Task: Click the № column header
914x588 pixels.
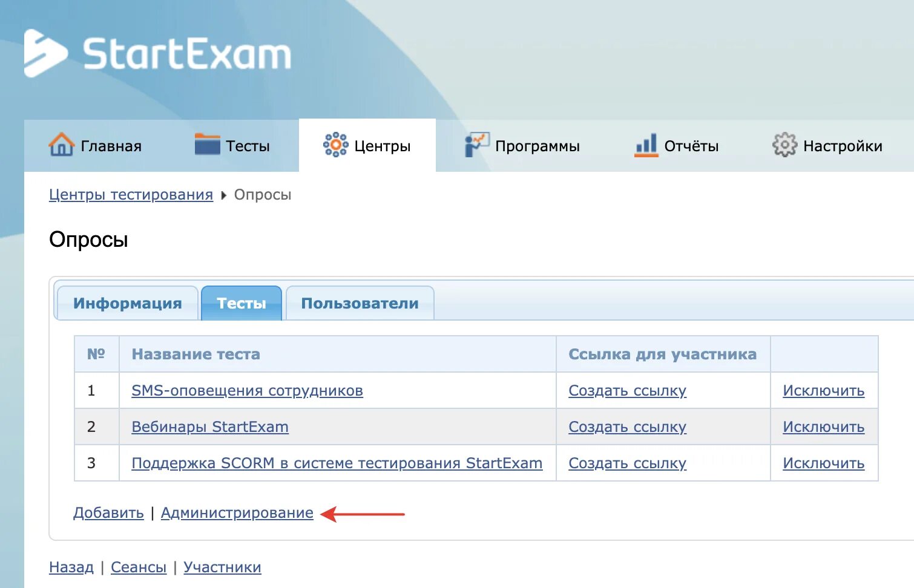Action: coord(96,354)
